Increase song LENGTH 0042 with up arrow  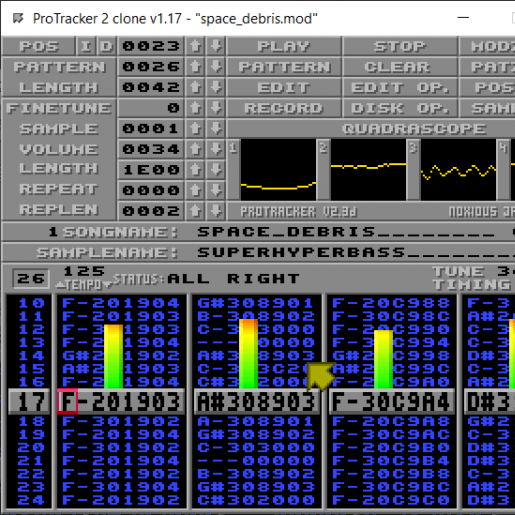[195, 87]
